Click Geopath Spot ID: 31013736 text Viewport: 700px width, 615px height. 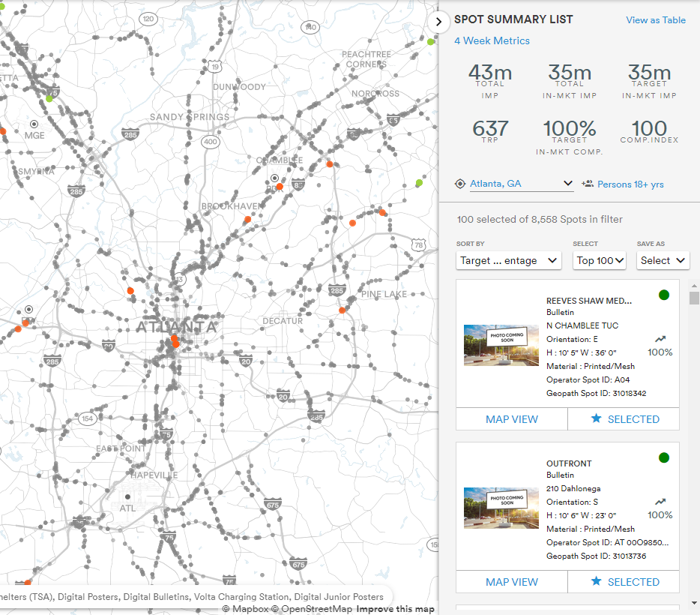pos(596,556)
